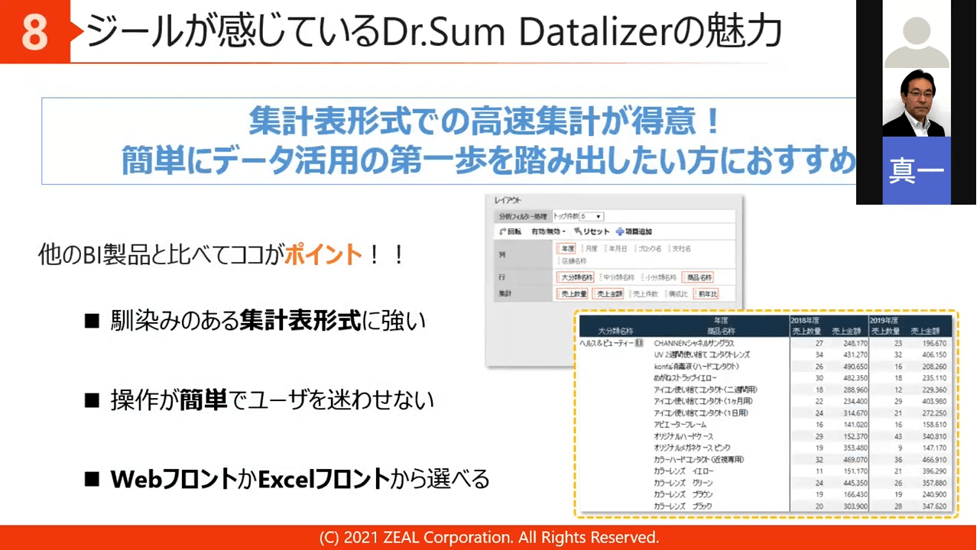Click the 集計表形式での高速集計が得意 headline

tap(484, 121)
